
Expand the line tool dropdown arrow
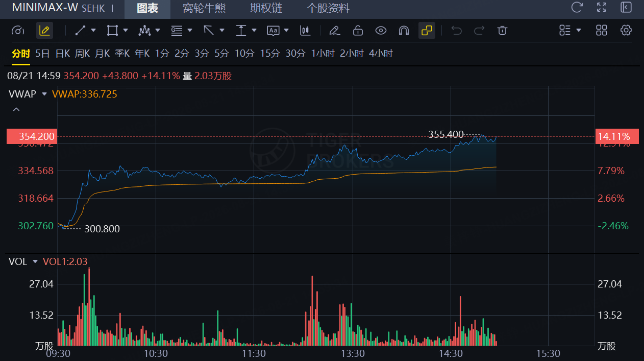(x=93, y=31)
